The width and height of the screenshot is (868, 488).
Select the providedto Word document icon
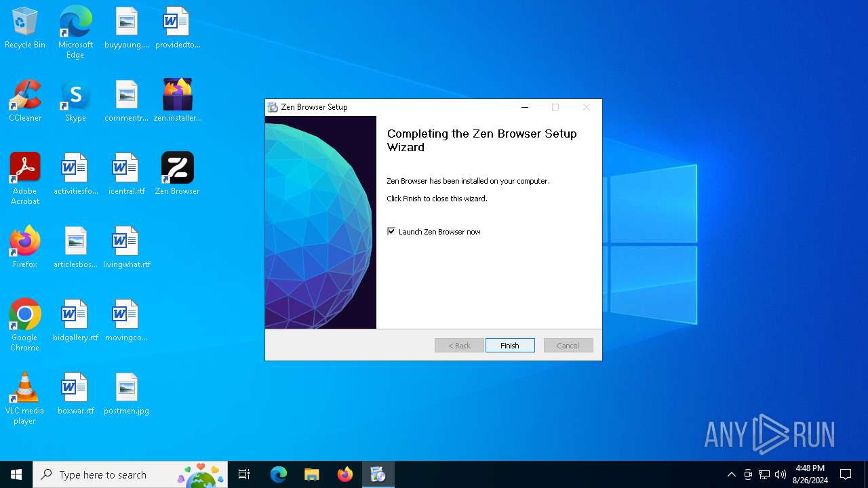coord(178,28)
